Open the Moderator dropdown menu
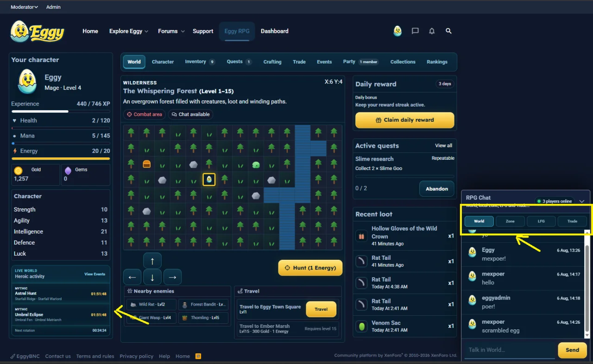 click(24, 7)
